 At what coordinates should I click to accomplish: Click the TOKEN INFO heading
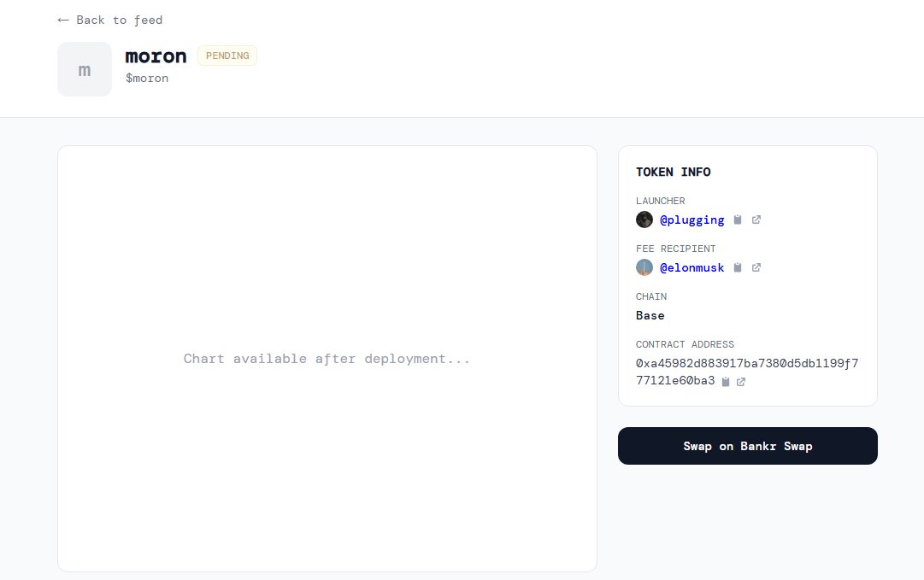673,172
